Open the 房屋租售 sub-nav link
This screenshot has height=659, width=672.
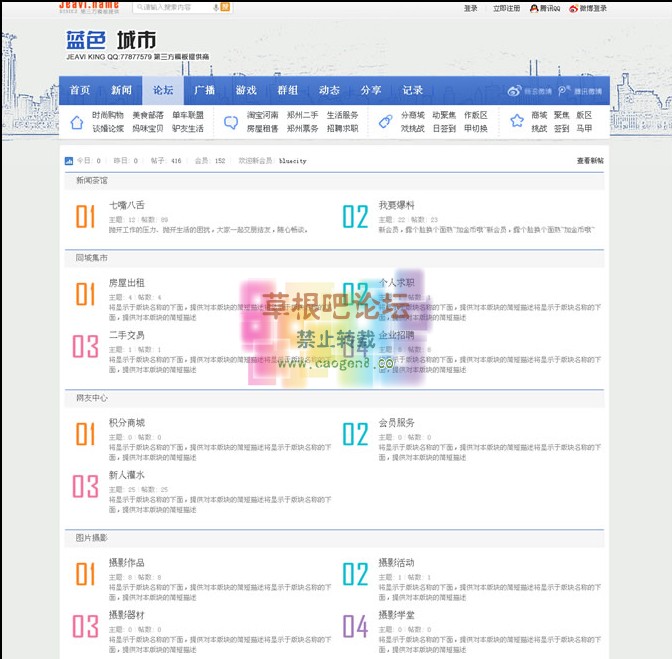click(262, 128)
